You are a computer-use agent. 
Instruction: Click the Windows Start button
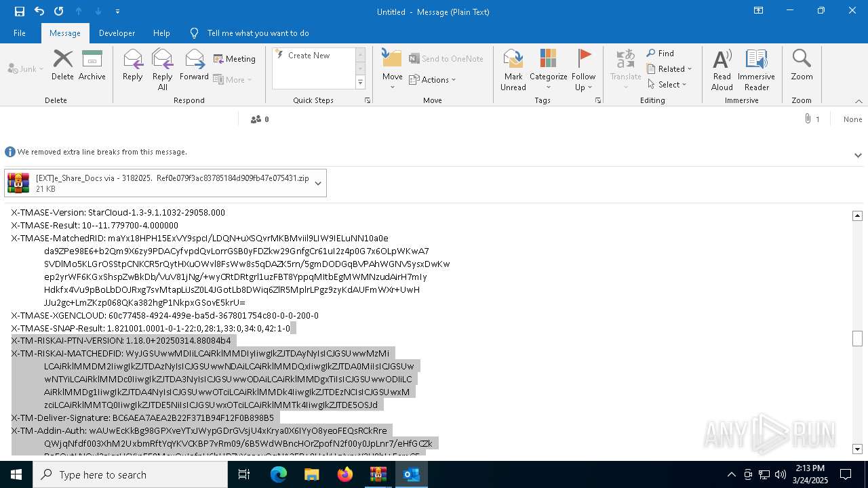click(16, 474)
